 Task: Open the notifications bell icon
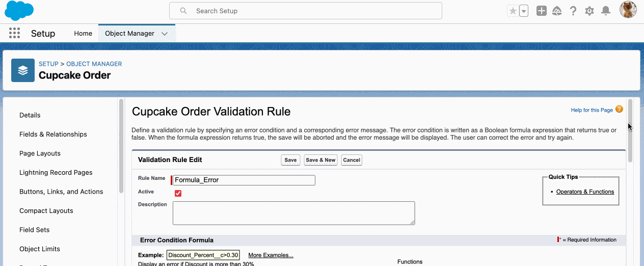(606, 11)
